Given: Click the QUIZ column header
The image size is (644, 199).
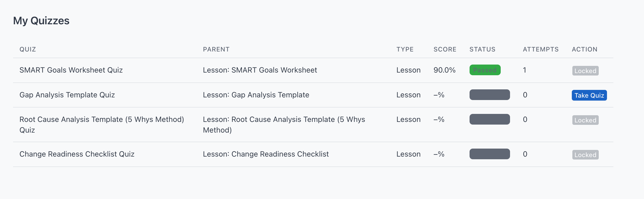Looking at the screenshot, I should 28,49.
